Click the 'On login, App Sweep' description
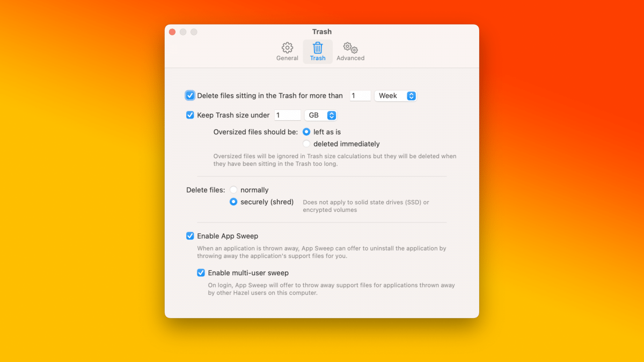The width and height of the screenshot is (644, 362). point(331,289)
